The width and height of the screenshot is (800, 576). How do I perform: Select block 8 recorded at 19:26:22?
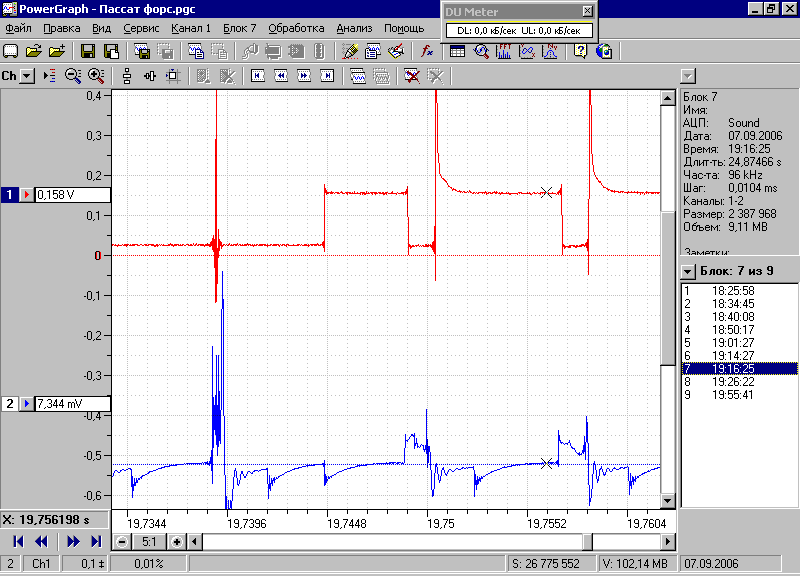click(x=739, y=382)
